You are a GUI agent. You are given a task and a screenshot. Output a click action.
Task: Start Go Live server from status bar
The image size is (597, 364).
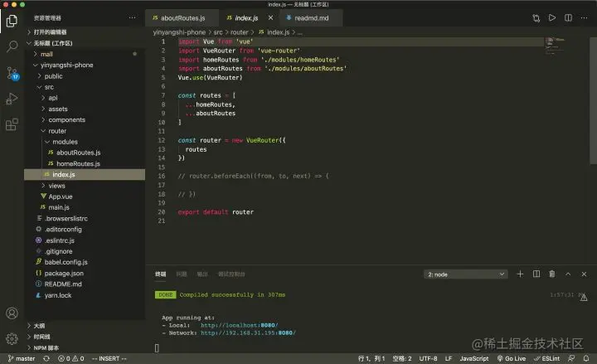click(512, 359)
